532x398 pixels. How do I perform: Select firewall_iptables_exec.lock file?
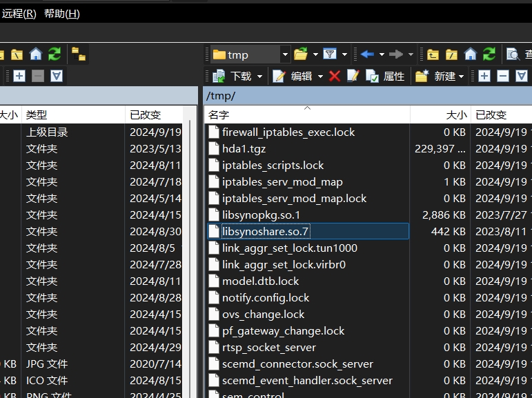click(288, 132)
